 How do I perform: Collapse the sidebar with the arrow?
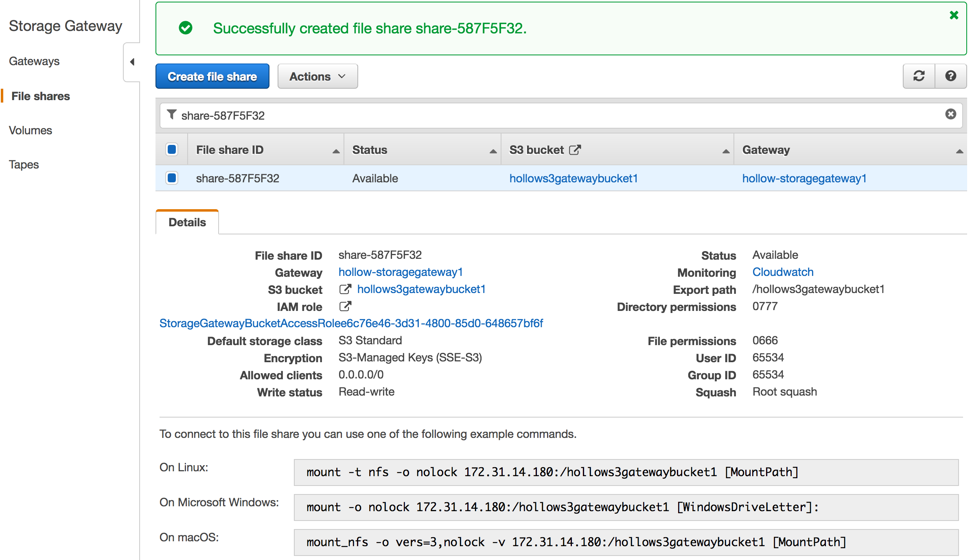[x=132, y=62]
